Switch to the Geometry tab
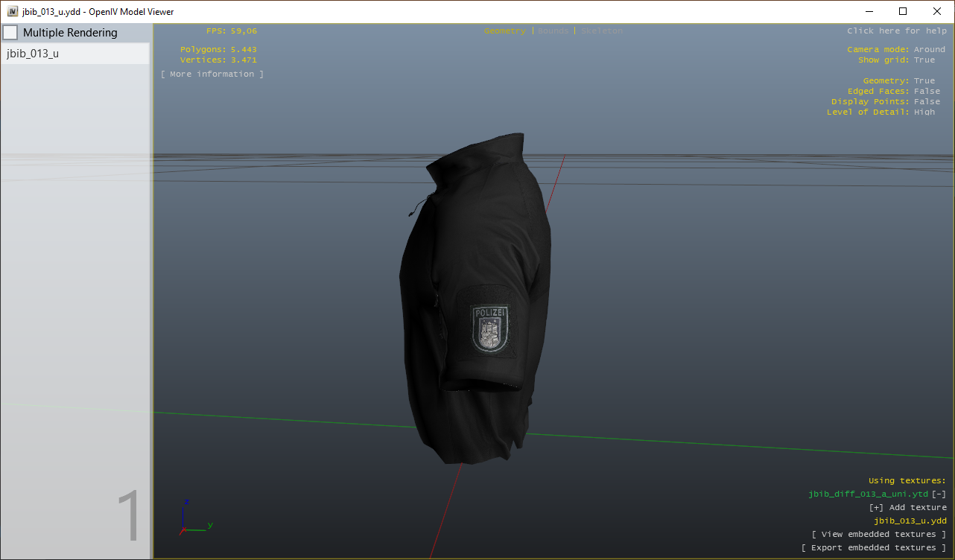Screen dimensions: 955x560 point(504,31)
